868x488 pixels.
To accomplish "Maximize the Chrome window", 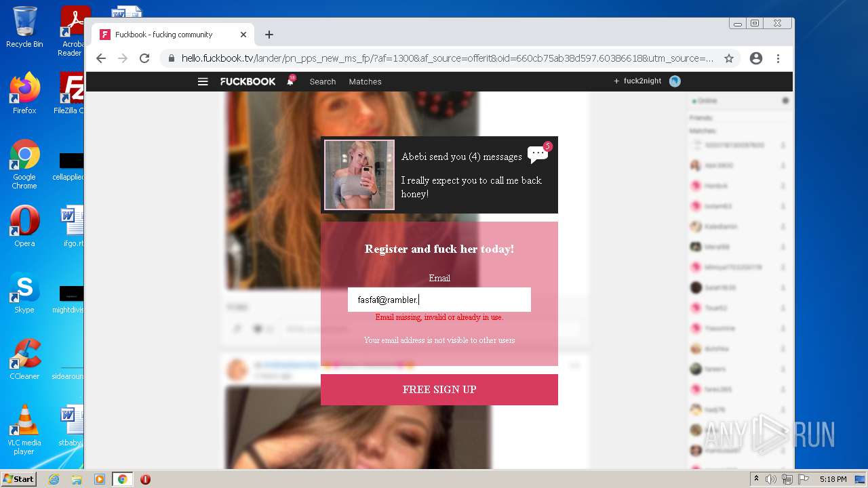I will tap(755, 23).
